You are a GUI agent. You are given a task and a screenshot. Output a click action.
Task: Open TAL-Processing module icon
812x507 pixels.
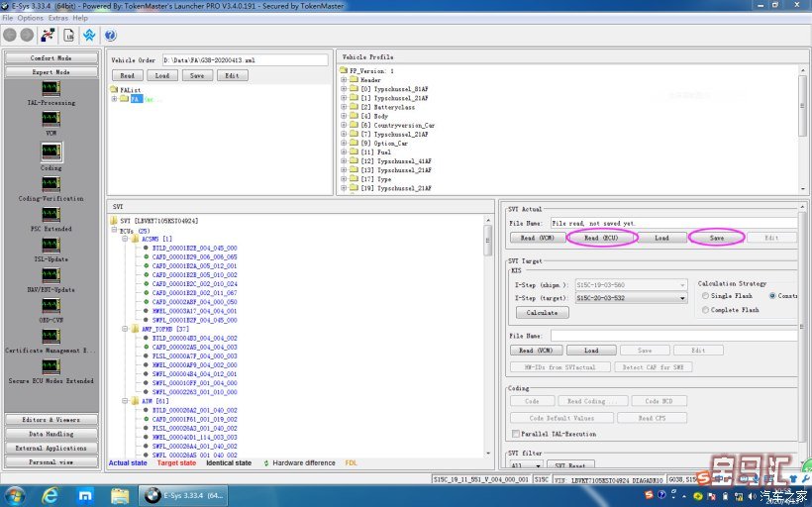point(51,88)
